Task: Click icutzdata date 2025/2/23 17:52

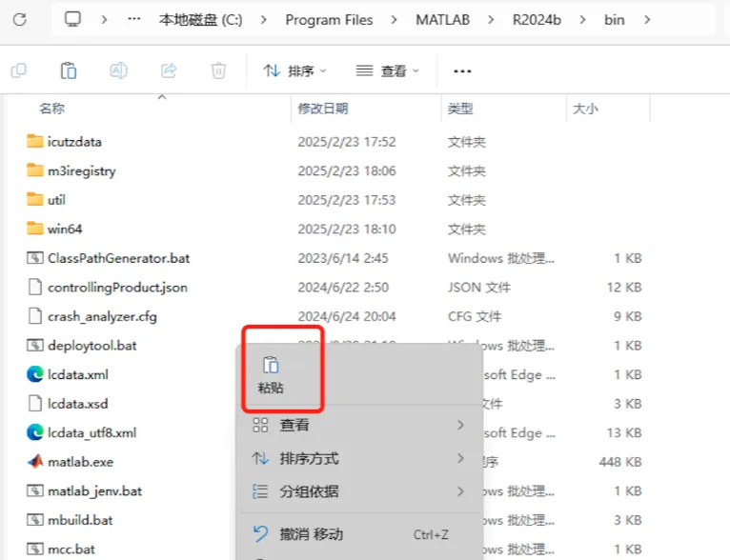Action: 347,141
